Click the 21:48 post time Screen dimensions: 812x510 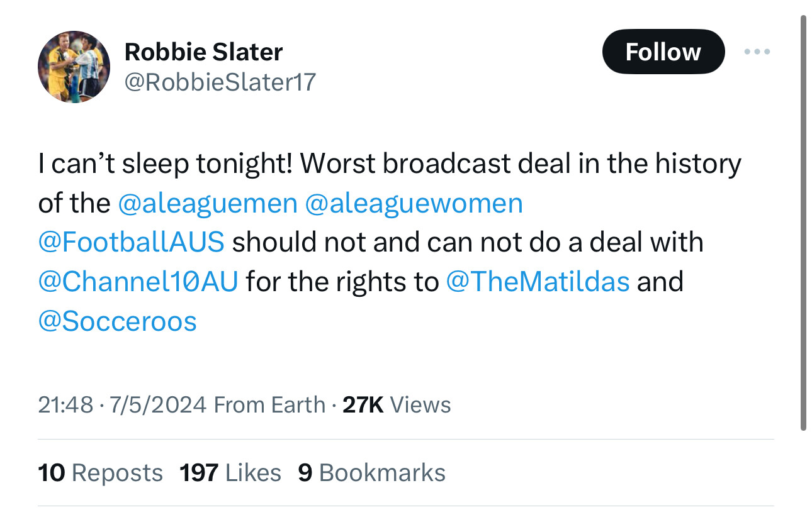click(65, 404)
